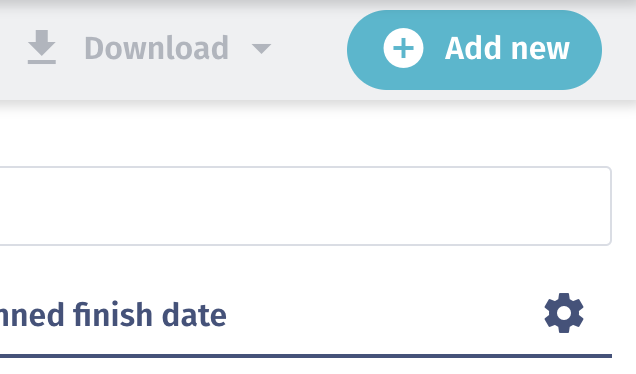This screenshot has width=636, height=374.
Task: Select the white plus icon in Add new
Action: click(403, 48)
